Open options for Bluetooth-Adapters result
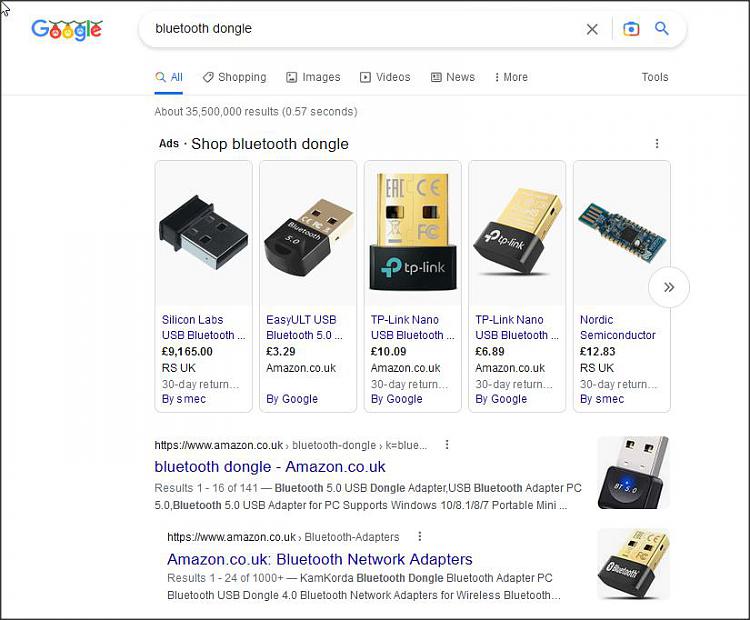Screen dimensions: 750x620 click(x=420, y=537)
